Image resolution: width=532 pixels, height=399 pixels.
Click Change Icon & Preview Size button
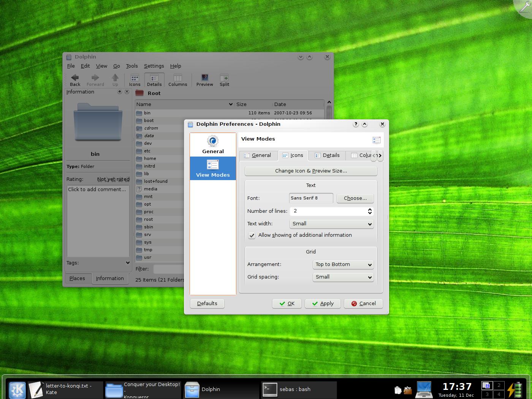tap(311, 171)
